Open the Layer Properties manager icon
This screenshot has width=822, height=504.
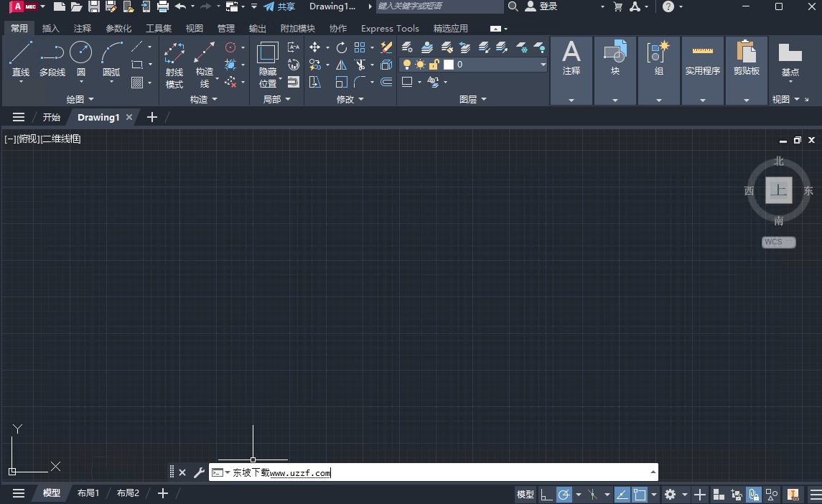[407, 47]
